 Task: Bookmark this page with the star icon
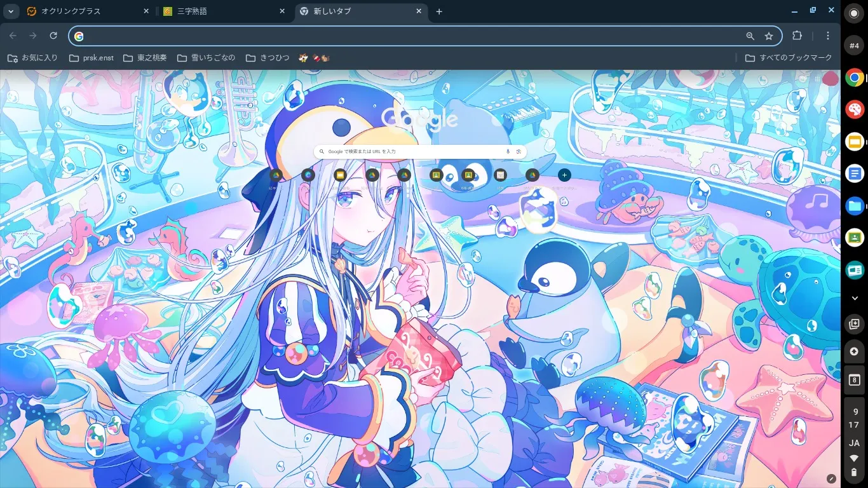coord(769,36)
